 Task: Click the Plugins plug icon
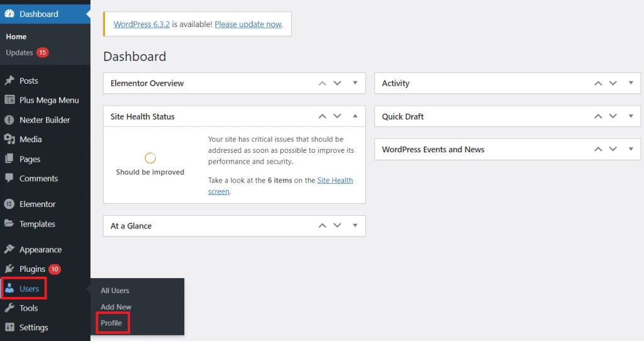[x=9, y=269]
